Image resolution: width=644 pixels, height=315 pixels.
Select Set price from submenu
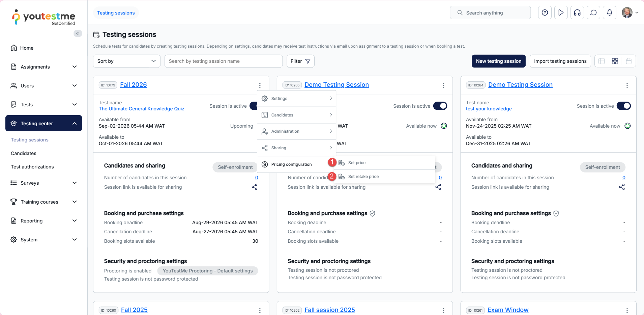[x=357, y=163]
